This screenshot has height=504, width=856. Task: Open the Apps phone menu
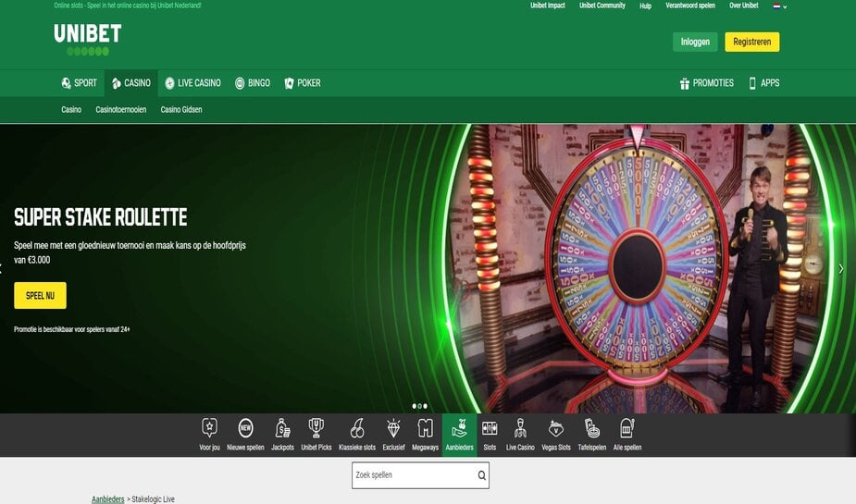pos(763,83)
